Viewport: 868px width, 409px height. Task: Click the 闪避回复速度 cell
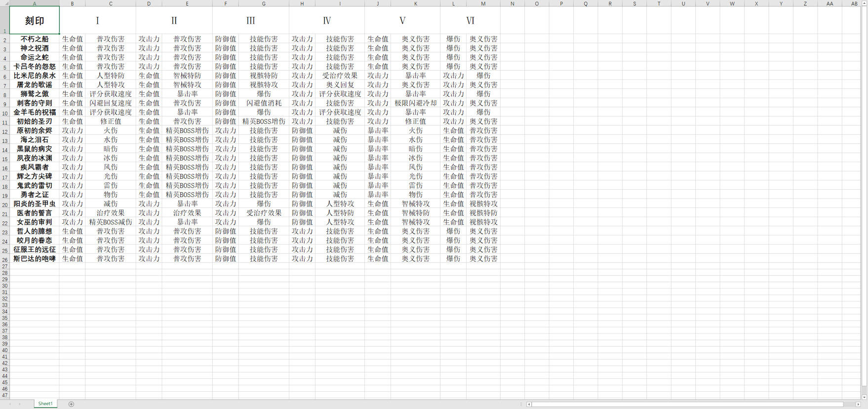pyautogui.click(x=111, y=103)
